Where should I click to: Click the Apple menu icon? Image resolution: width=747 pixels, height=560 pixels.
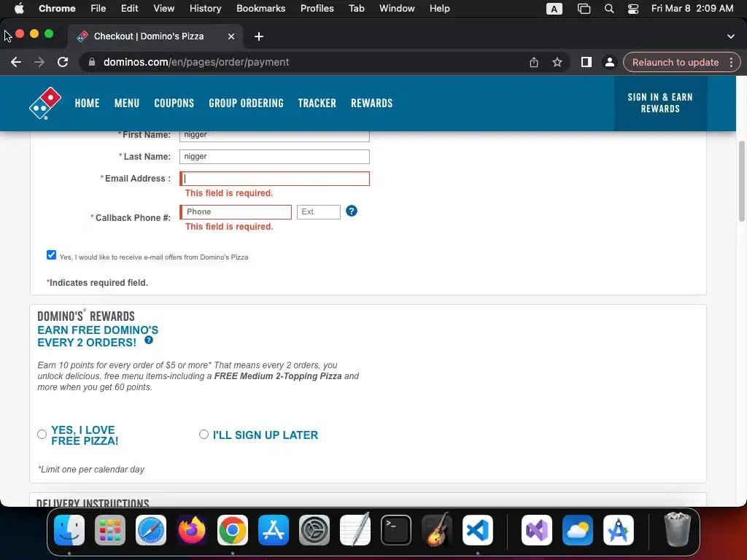(x=19, y=9)
